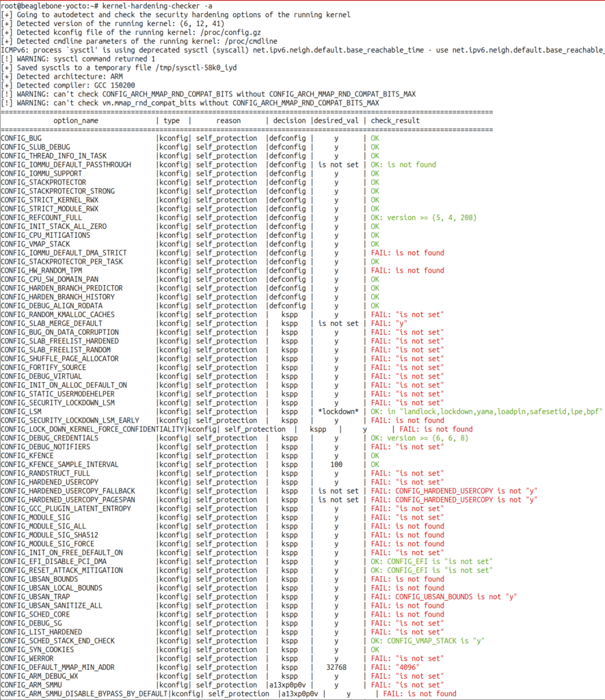Click the type column header
Image resolution: width=605 pixels, height=700 pixels.
pos(172,120)
